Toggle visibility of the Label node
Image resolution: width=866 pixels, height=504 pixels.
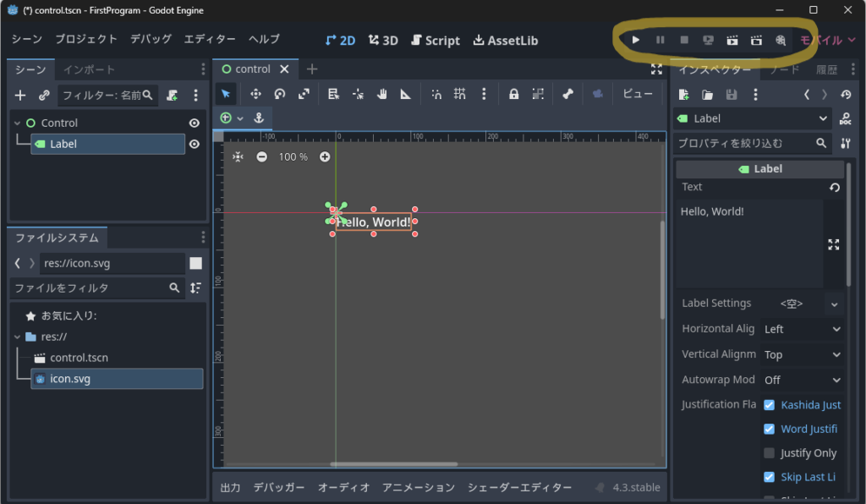coord(195,144)
